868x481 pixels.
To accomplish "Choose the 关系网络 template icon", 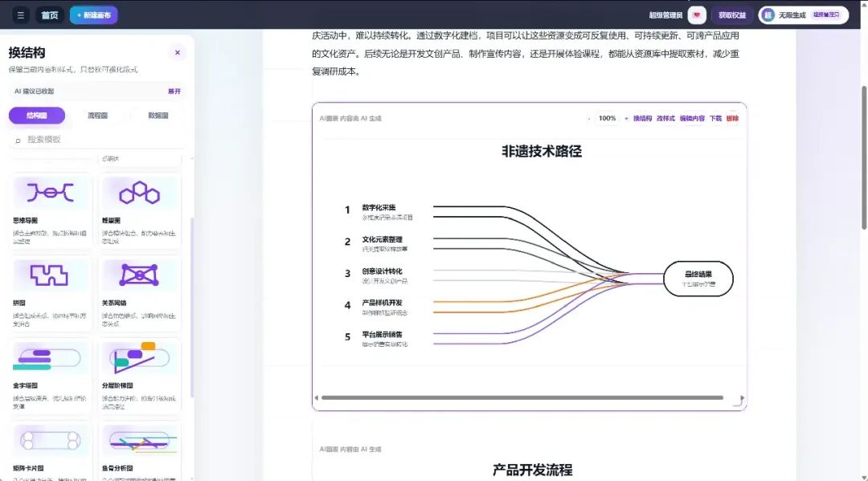I will 140,275.
